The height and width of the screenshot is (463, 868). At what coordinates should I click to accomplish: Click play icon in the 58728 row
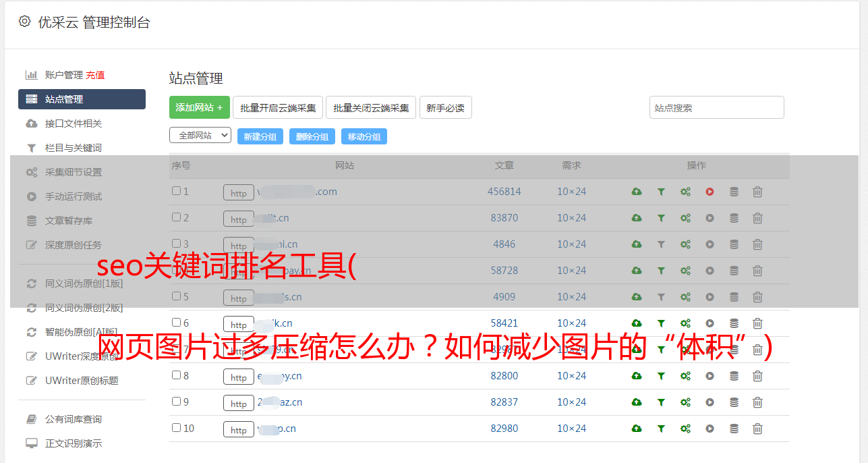(x=710, y=271)
